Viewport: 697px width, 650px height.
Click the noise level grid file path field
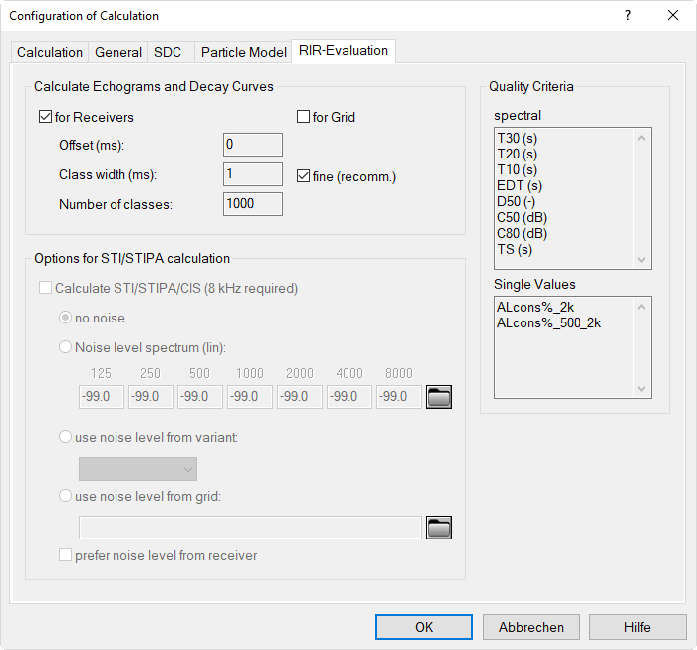tap(250, 527)
